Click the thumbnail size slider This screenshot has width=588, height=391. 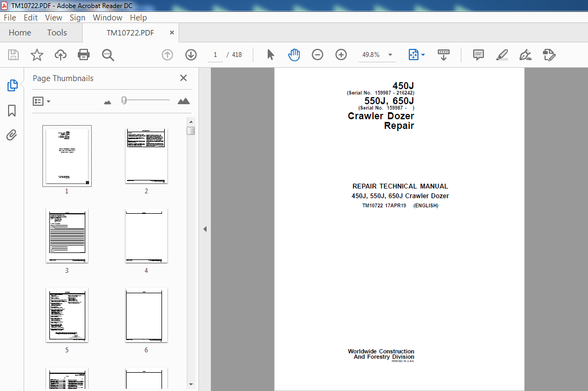click(x=124, y=100)
